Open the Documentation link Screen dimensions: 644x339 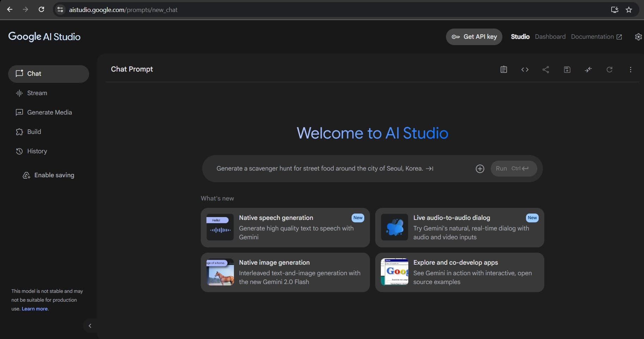coord(596,37)
